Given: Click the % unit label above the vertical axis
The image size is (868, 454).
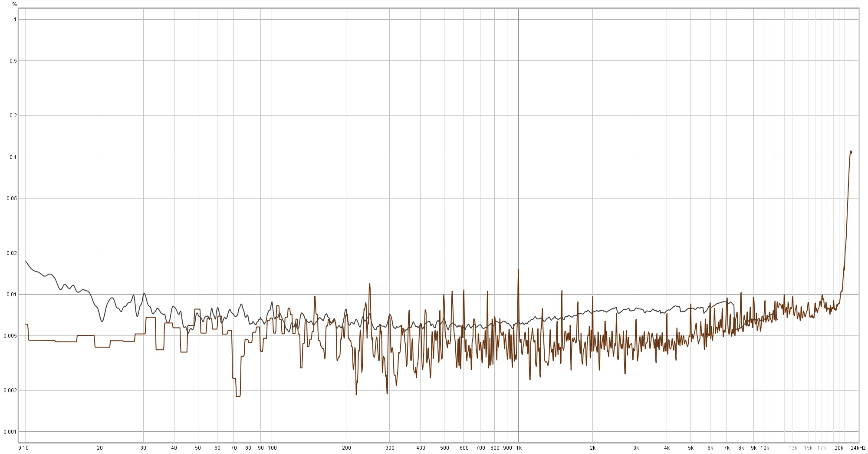Looking at the screenshot, I should click(14, 4).
